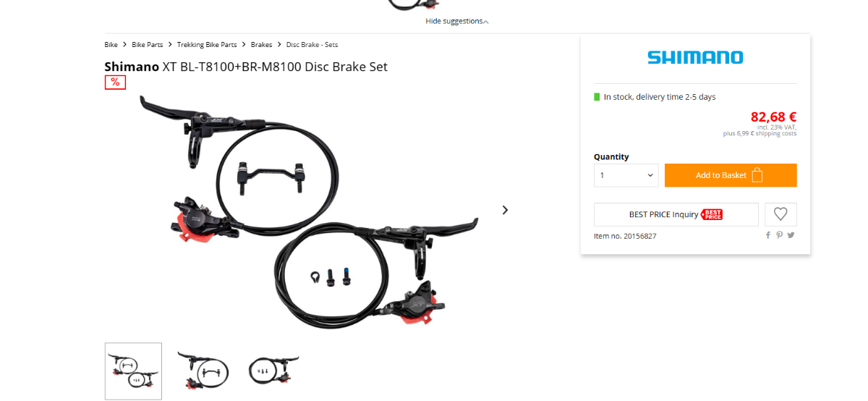Viewport: 868px width, 401px height.
Task: Go to Disc Brake - Sets breadcrumb
Action: point(312,45)
